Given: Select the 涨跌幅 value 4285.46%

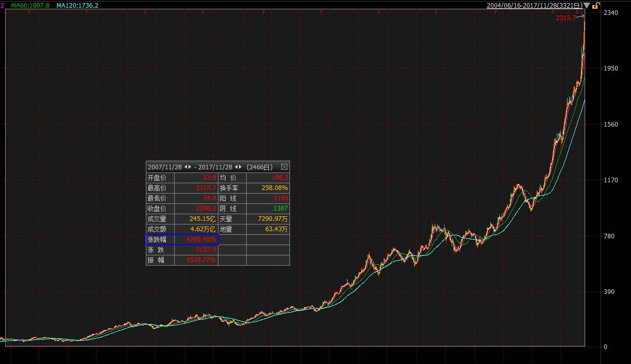Looking at the screenshot, I should [x=201, y=239].
